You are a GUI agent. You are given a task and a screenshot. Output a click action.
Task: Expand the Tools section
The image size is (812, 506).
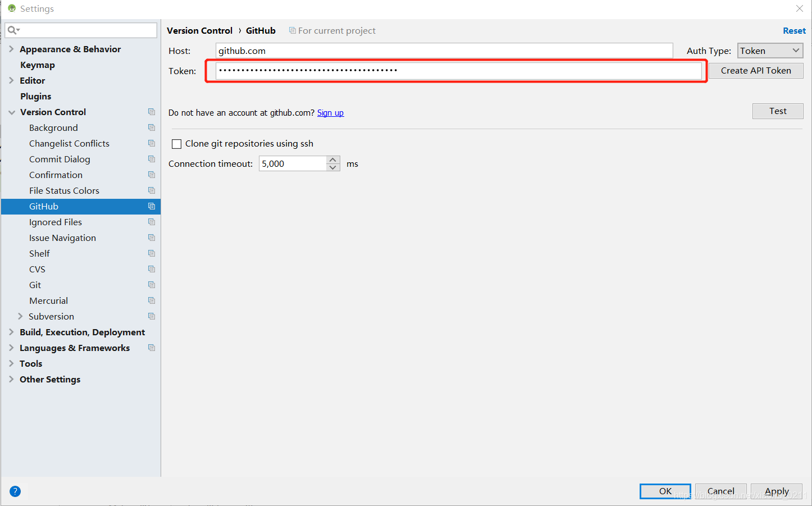[x=11, y=363]
